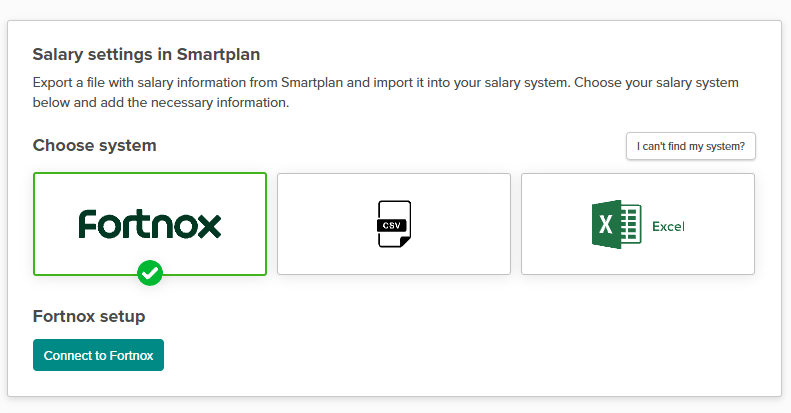This screenshot has height=413, width=791.
Task: Click the "Fortnox setup" section heading
Action: (89, 316)
